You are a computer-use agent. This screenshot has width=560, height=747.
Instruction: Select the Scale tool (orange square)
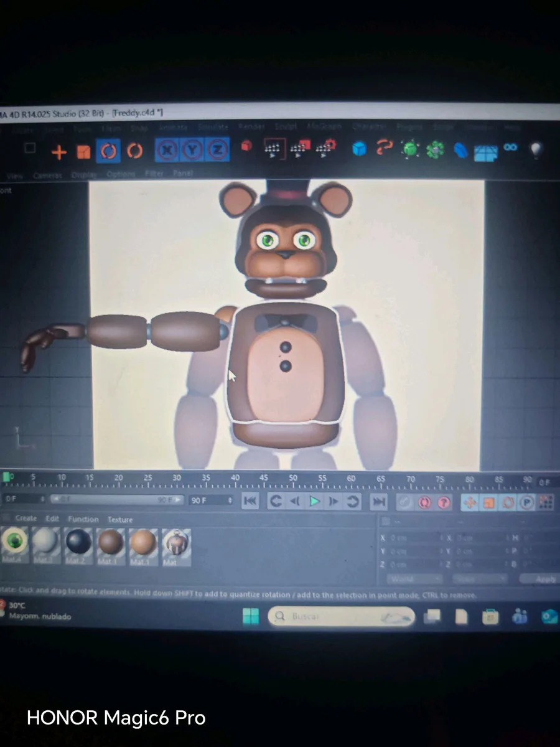point(83,151)
